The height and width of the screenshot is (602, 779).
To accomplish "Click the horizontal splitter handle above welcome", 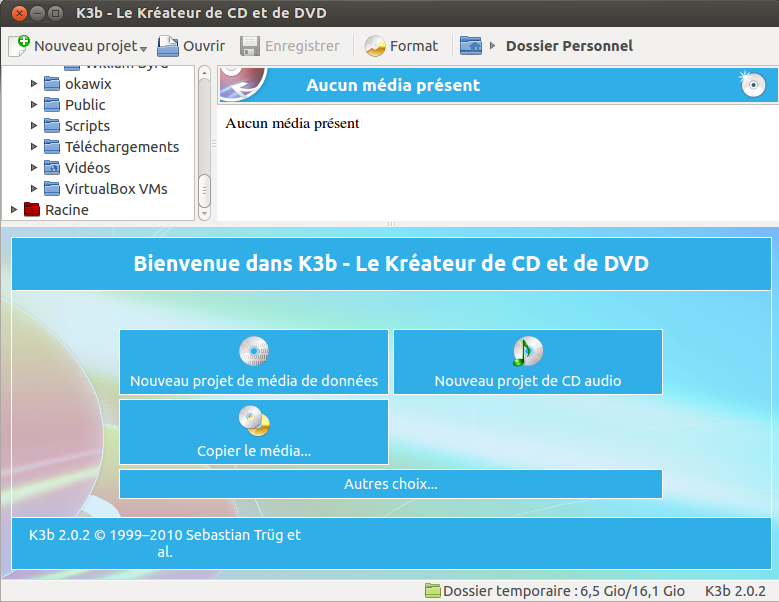I will (x=391, y=224).
